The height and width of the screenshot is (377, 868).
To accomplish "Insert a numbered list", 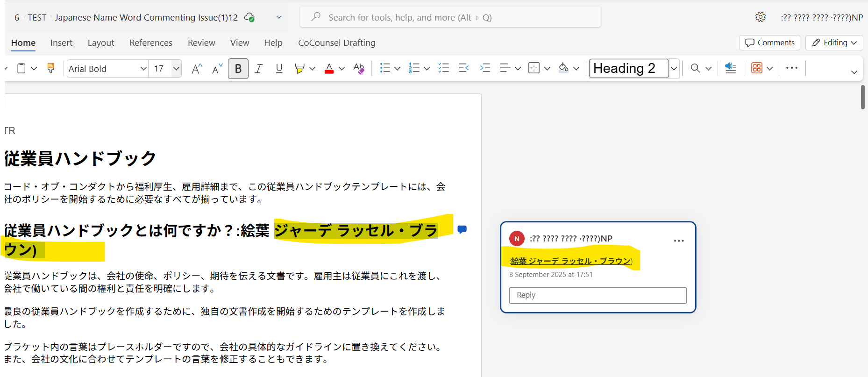I will click(414, 68).
